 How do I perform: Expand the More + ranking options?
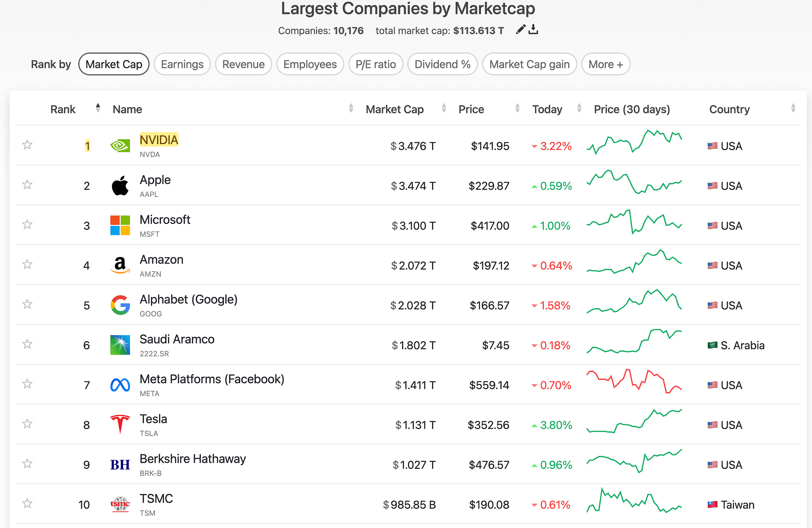(605, 64)
